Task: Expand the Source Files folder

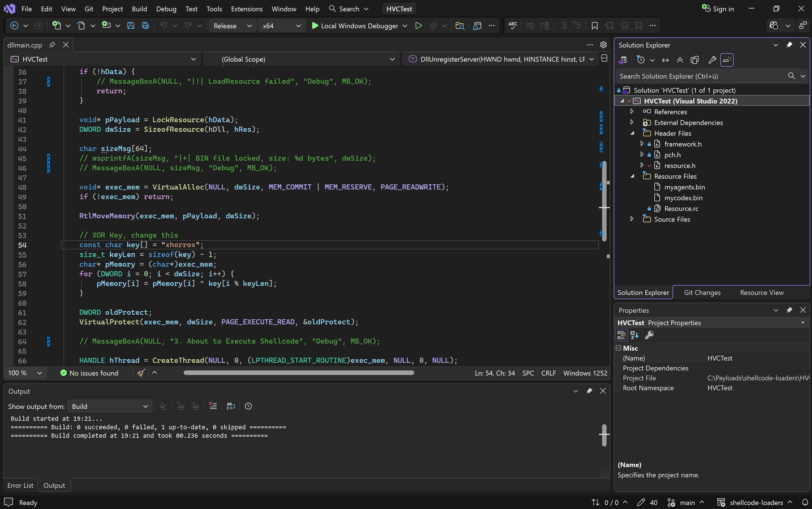Action: click(x=632, y=219)
